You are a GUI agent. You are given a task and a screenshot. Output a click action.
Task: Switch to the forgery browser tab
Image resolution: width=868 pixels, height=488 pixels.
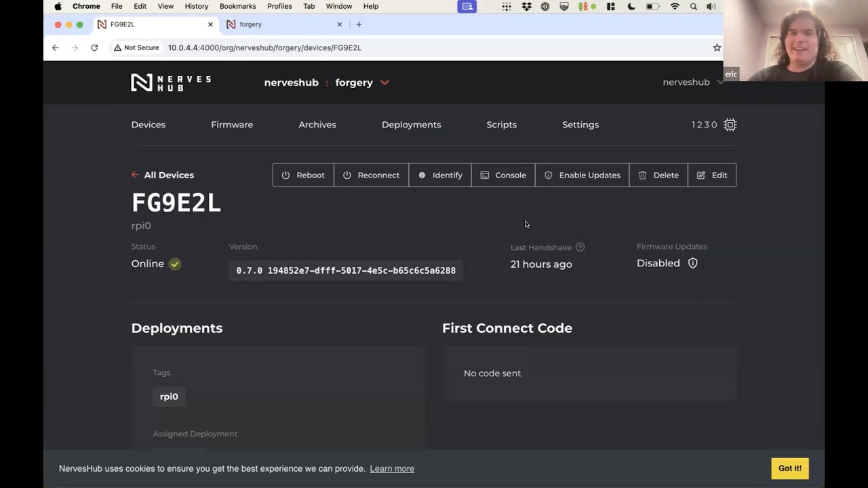(285, 24)
